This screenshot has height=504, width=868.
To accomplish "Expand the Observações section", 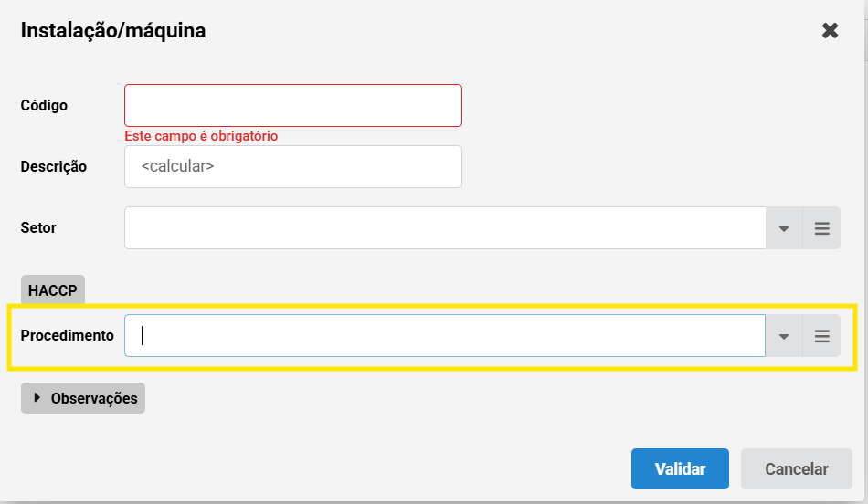I will point(83,398).
